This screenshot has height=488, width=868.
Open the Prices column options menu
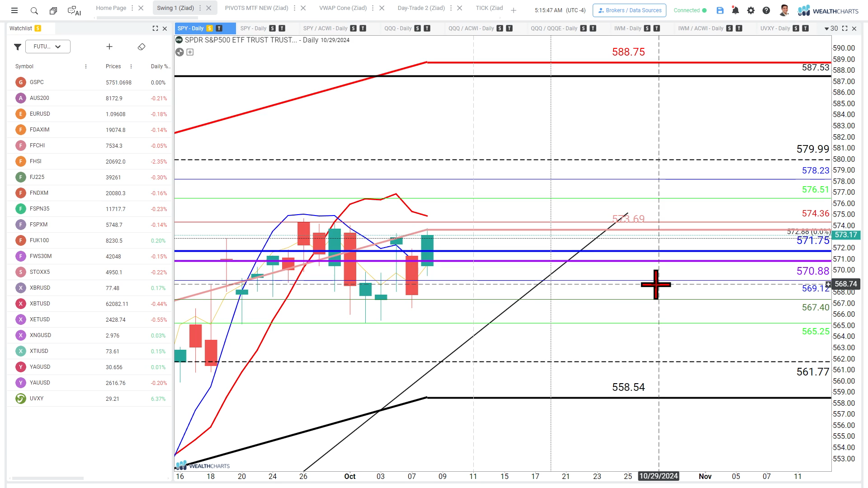point(131,66)
